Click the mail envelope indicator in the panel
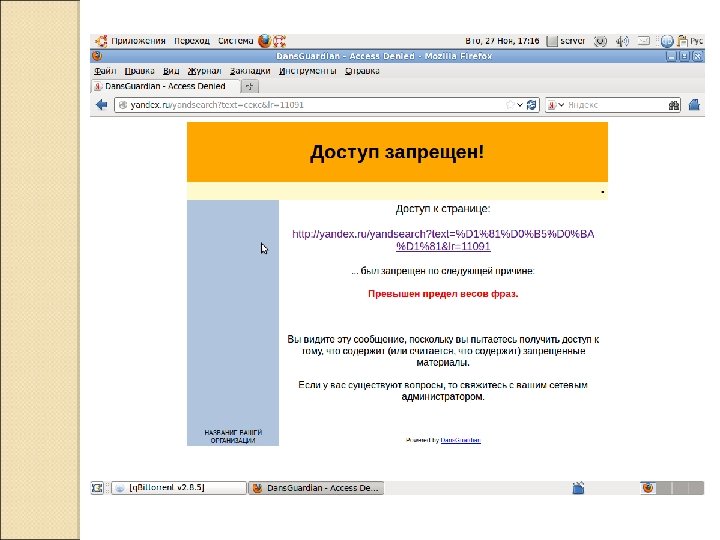This screenshot has width=720, height=540. coord(644,41)
